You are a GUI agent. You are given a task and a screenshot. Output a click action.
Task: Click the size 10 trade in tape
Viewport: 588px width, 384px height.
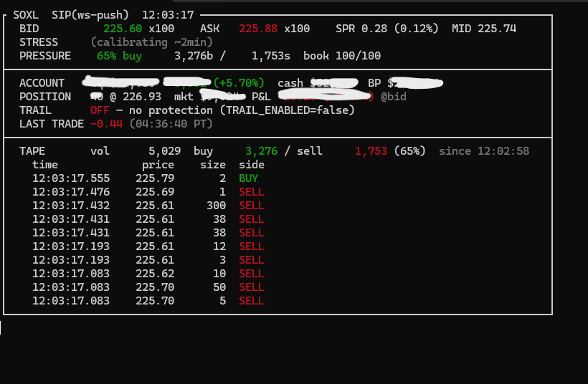[219, 274]
